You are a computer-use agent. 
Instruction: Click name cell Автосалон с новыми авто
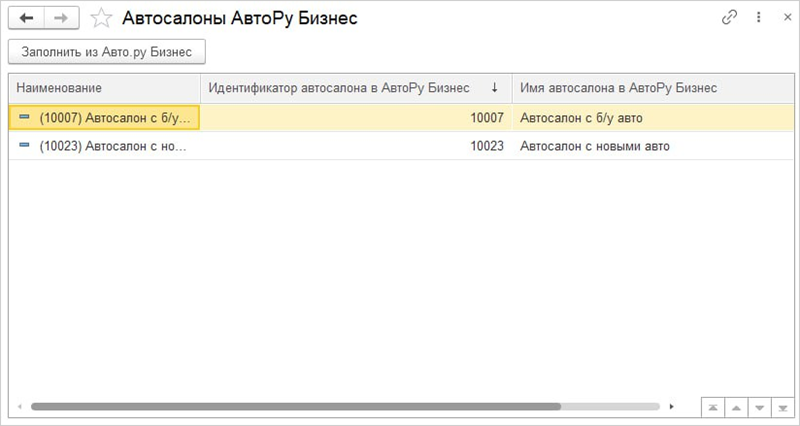click(653, 146)
